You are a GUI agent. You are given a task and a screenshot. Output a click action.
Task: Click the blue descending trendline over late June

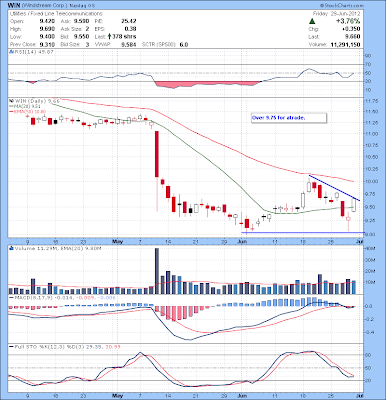(x=334, y=187)
